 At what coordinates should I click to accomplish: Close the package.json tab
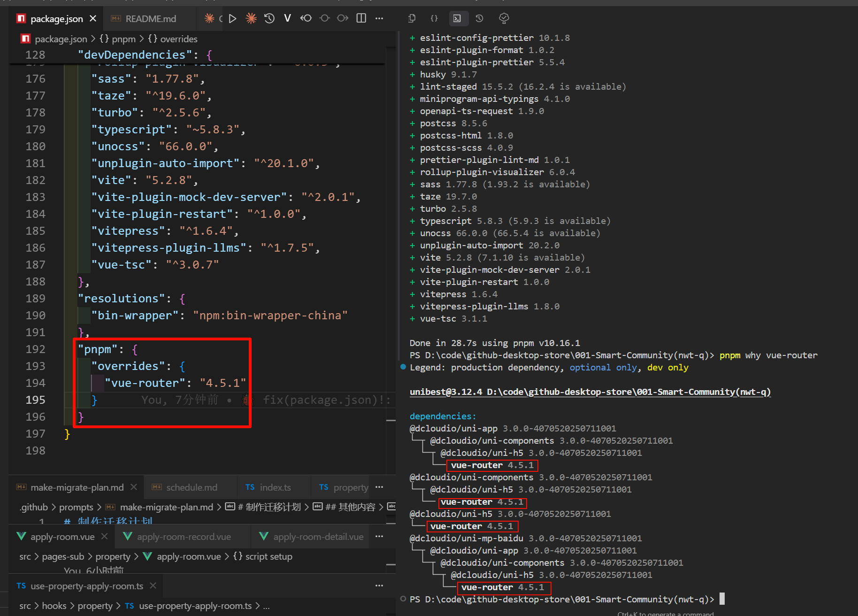tap(93, 18)
